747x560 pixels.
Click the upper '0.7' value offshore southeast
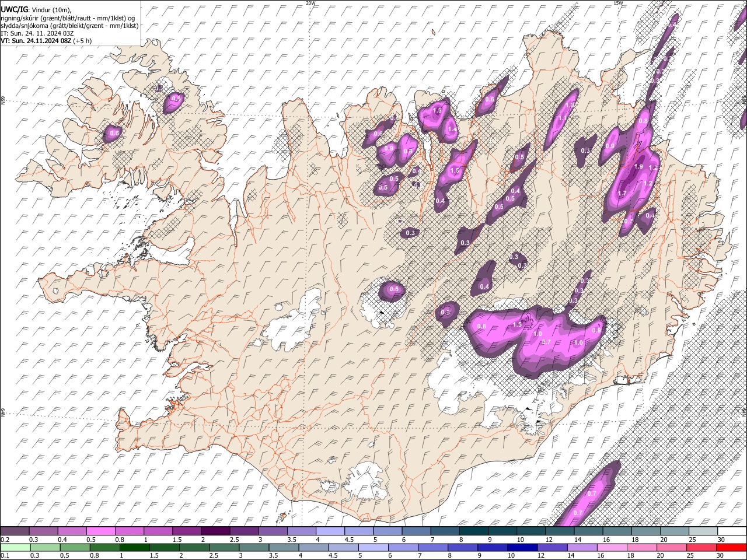coord(592,494)
